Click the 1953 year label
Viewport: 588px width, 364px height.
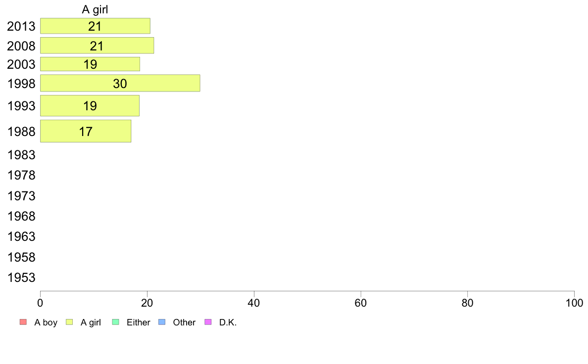point(21,277)
